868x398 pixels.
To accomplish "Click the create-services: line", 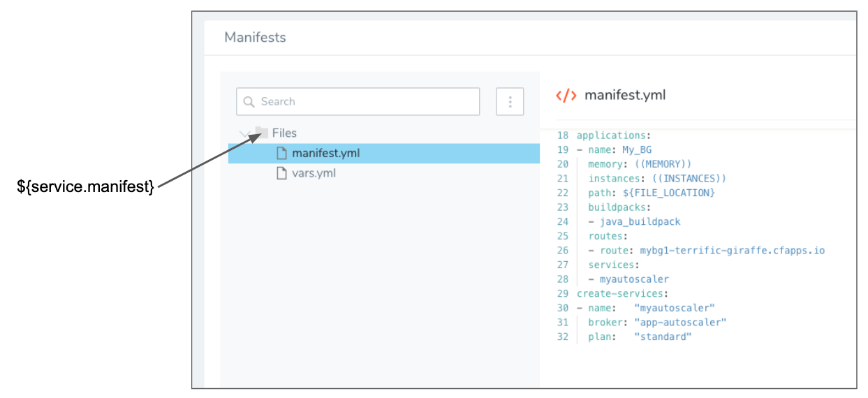I will click(x=623, y=293).
